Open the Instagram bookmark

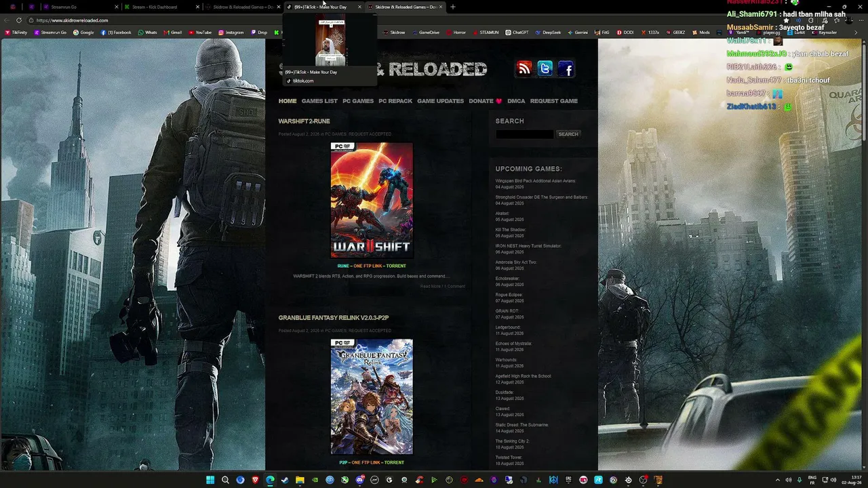coord(231,33)
